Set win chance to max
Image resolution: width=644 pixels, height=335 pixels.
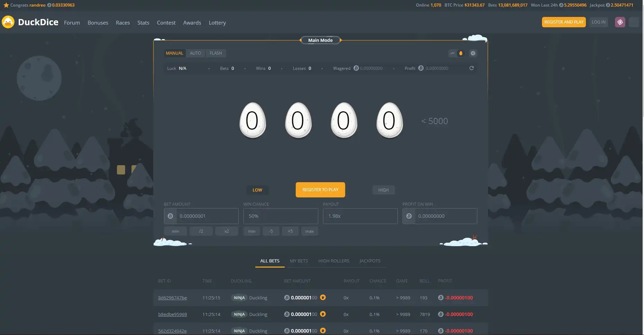coord(310,231)
